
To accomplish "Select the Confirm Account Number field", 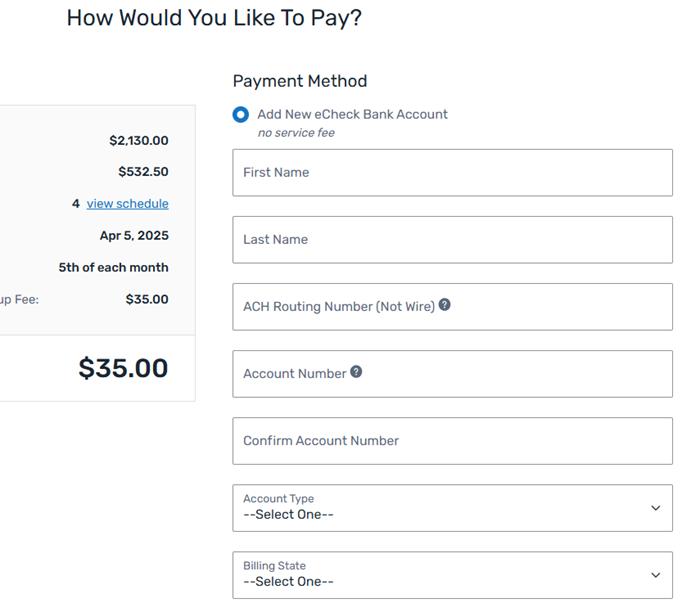I will (x=452, y=441).
